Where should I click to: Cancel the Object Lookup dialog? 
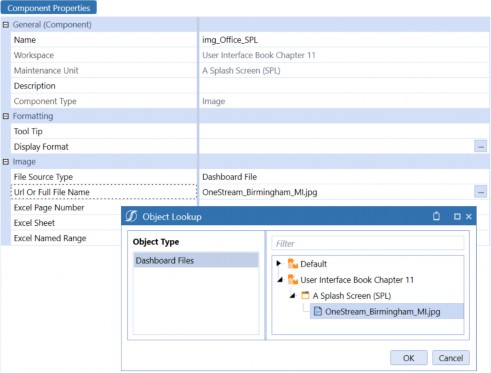click(451, 358)
